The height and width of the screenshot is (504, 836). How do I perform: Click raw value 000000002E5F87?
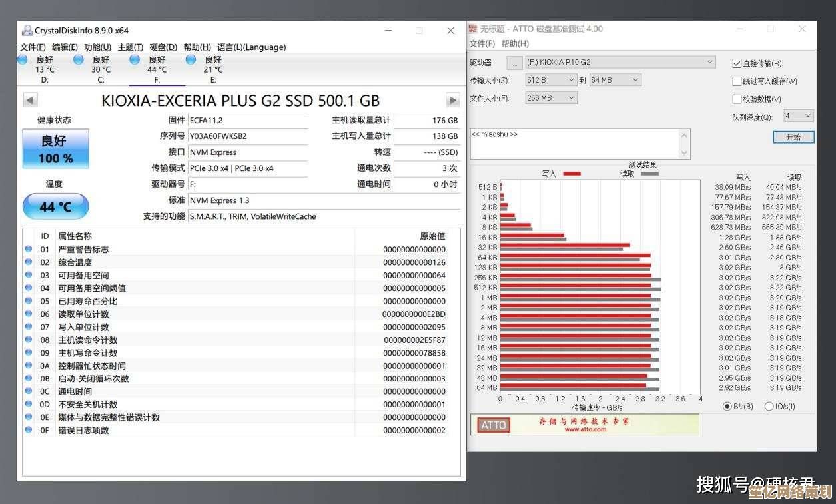(x=414, y=340)
